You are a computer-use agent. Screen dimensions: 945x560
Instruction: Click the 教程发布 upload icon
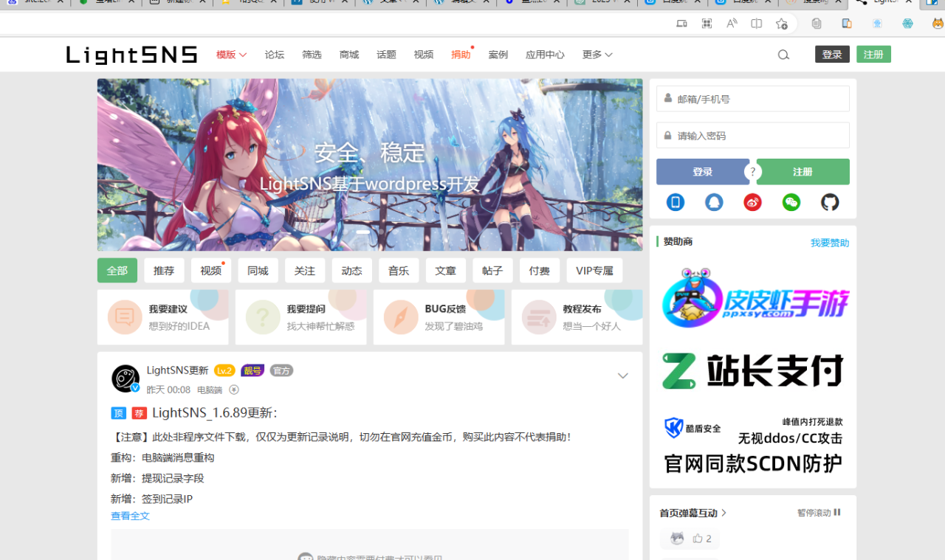pos(539,317)
